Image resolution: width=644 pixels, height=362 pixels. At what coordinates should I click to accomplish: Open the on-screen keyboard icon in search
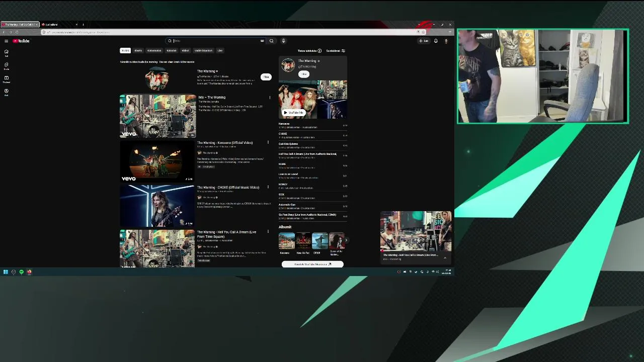(x=262, y=41)
